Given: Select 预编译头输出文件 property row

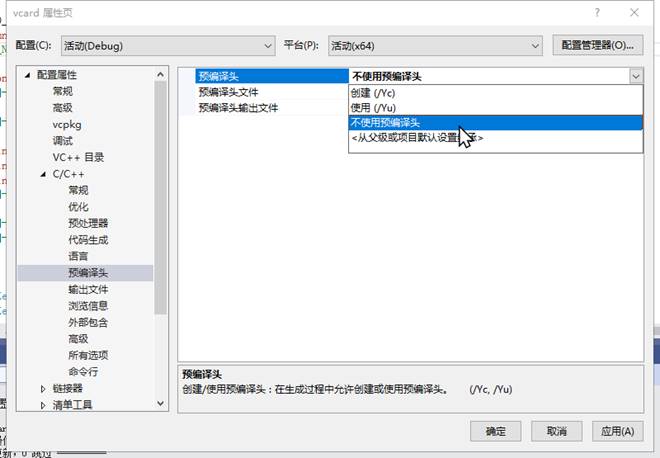Looking at the screenshot, I should tap(238, 107).
